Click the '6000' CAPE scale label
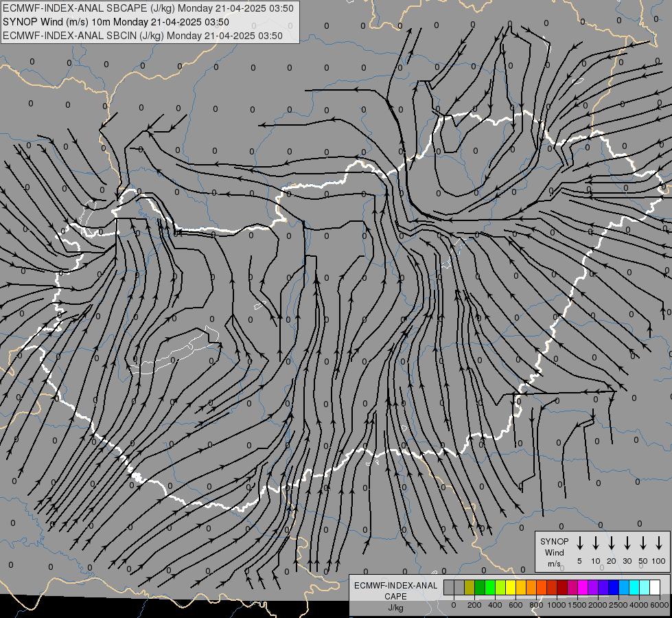Screen dimensions: 672x618 click(659, 605)
